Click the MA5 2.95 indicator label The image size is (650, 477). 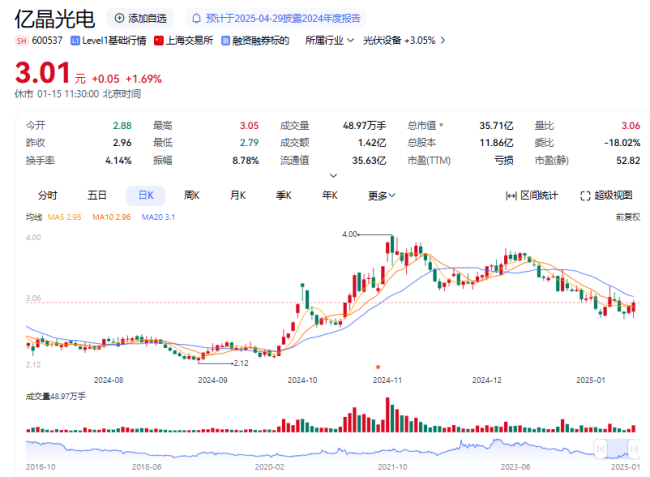(x=65, y=217)
